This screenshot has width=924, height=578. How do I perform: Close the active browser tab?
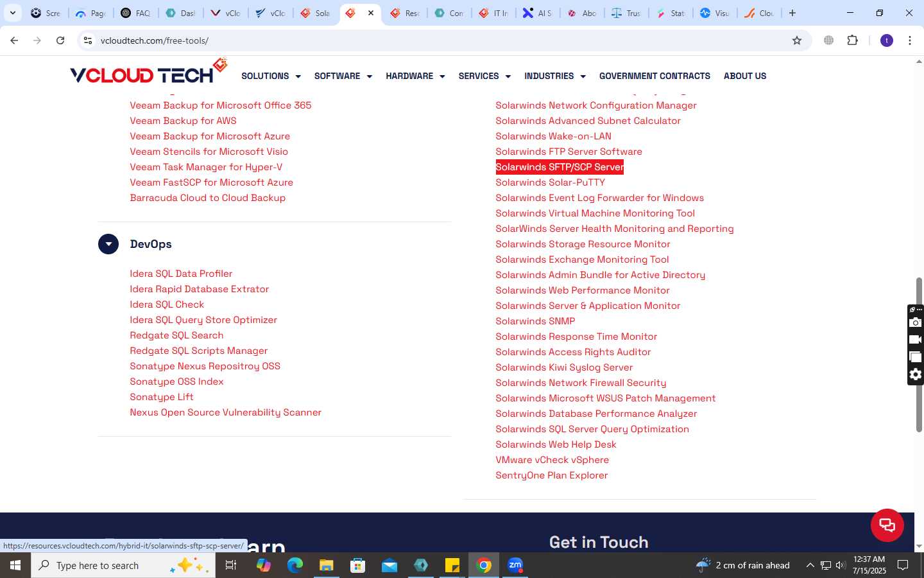click(x=371, y=13)
